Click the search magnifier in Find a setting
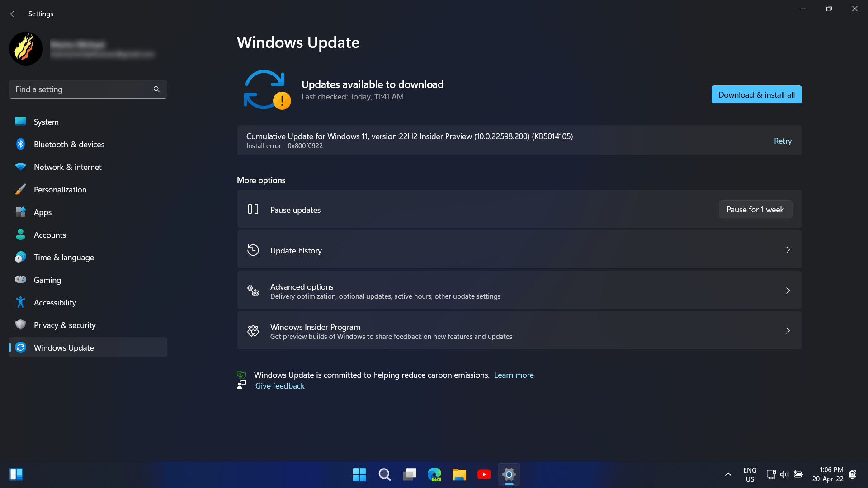The height and width of the screenshot is (488, 868). pos(156,89)
